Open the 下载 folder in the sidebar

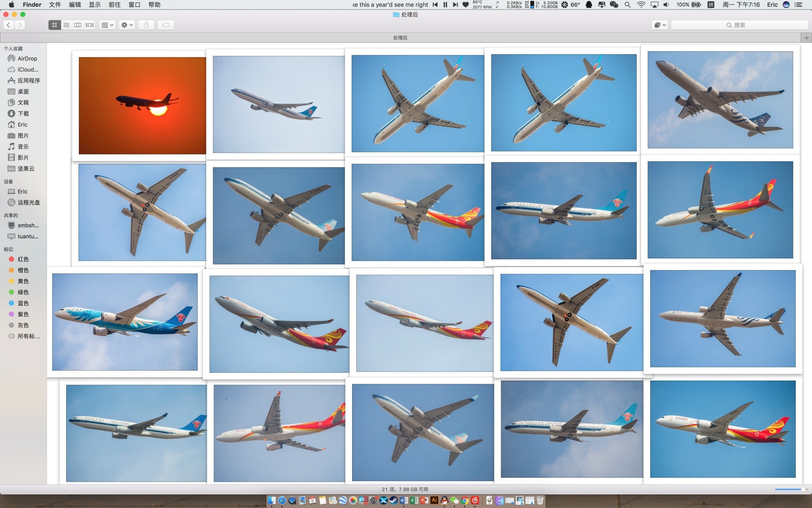[18, 114]
